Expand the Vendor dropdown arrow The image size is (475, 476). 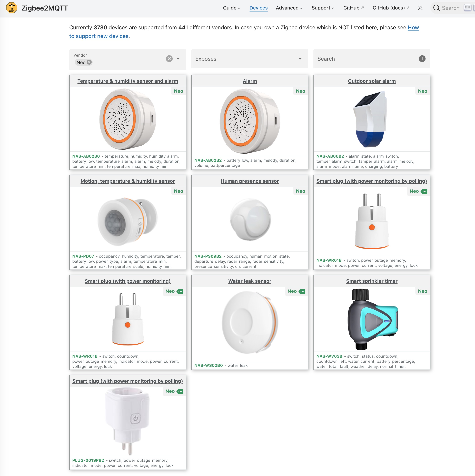(178, 59)
